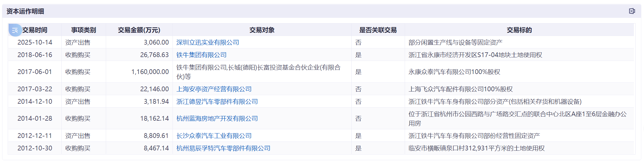Open 长沙众泰汽车工业有限公司 link
The image size is (644, 162).
coord(214,136)
